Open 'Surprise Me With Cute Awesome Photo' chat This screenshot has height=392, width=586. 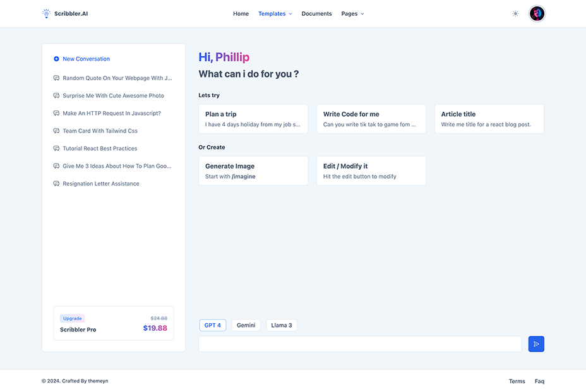click(113, 96)
